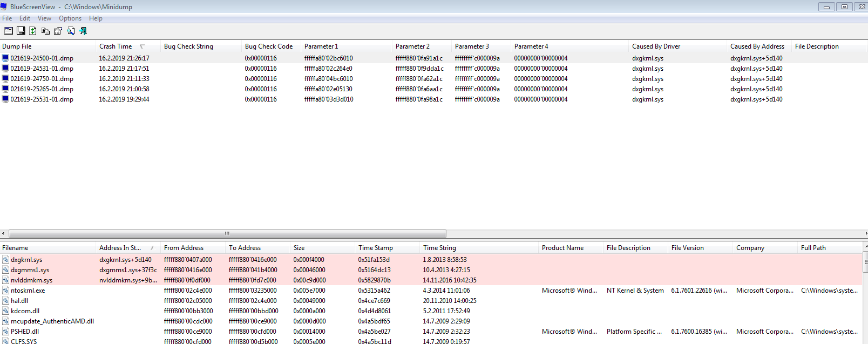The height and width of the screenshot is (344, 868).
Task: Click the icon beside 021619-25265-01.dmp
Action: [5, 89]
